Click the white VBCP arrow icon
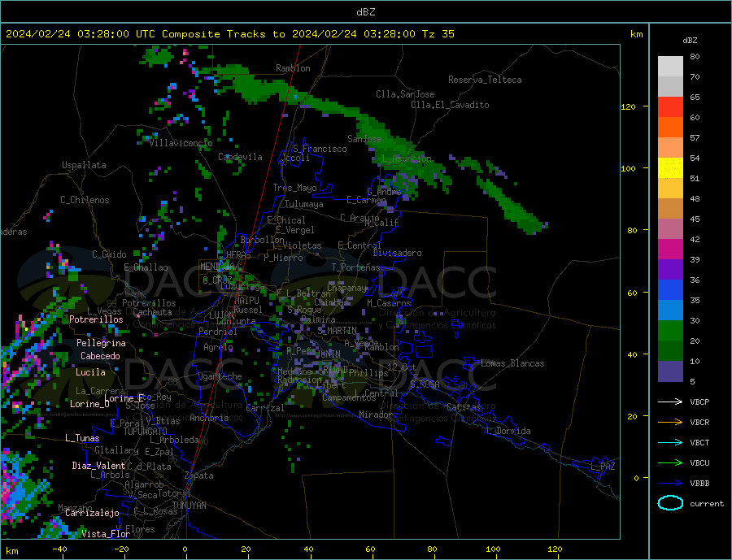Screen dimensions: 732x560 670,402
